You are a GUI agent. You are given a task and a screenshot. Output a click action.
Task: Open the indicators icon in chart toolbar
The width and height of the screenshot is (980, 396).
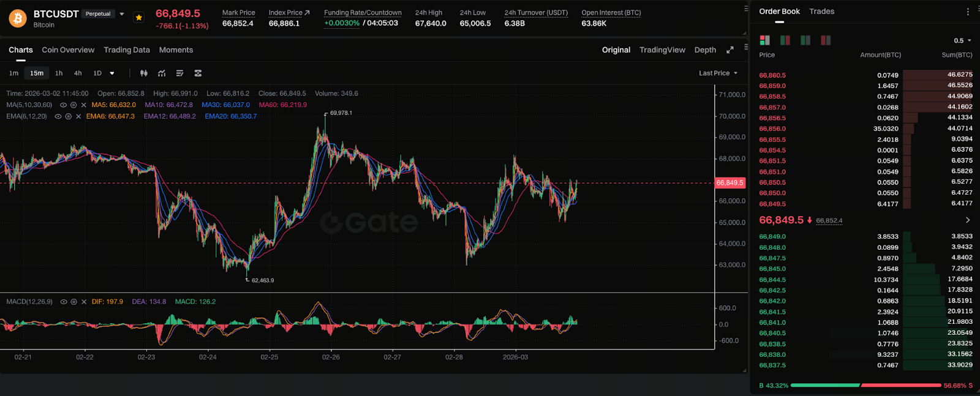click(x=162, y=73)
